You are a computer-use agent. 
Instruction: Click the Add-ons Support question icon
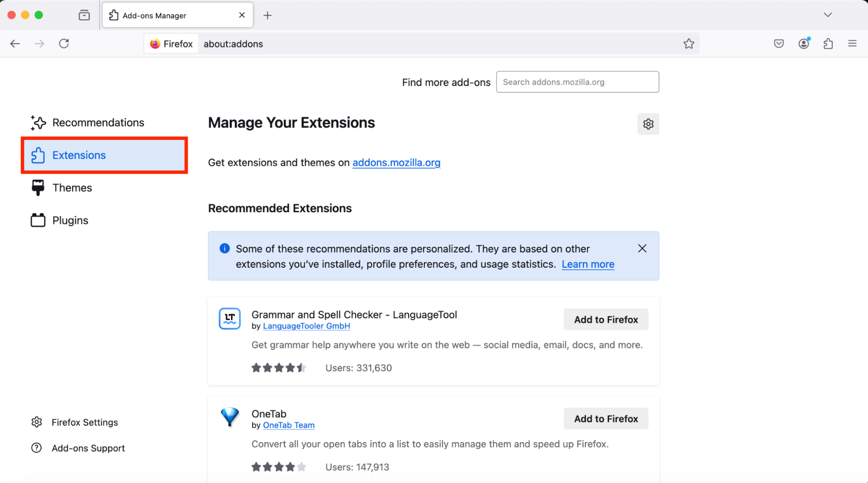coord(36,448)
